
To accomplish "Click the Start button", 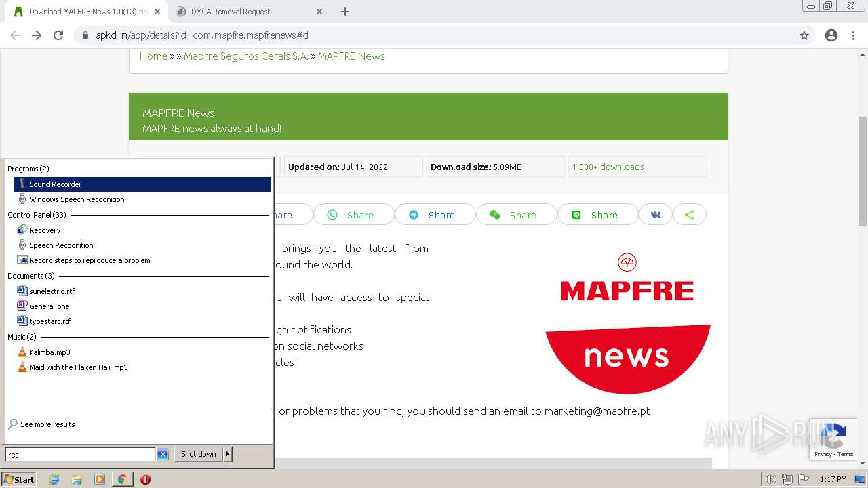I will 19,479.
